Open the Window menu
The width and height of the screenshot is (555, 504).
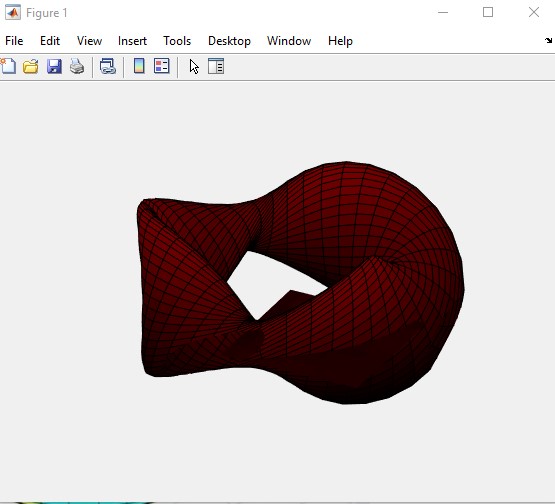[289, 41]
